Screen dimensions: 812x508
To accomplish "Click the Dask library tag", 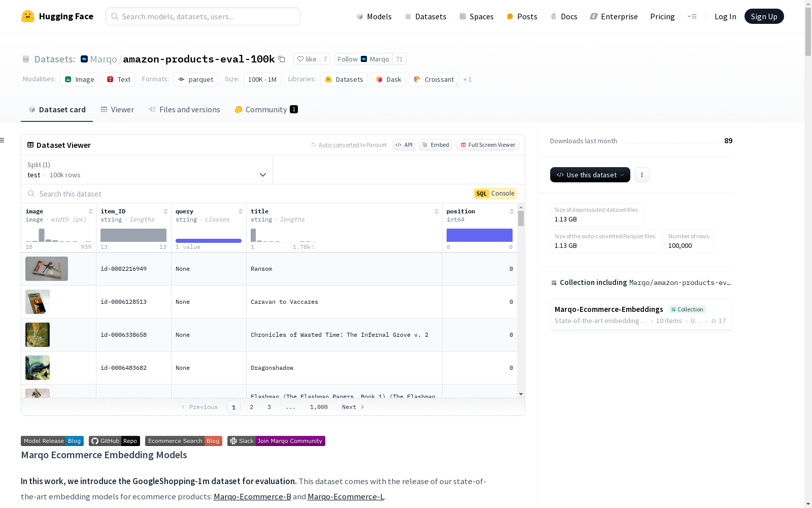I will (388, 79).
